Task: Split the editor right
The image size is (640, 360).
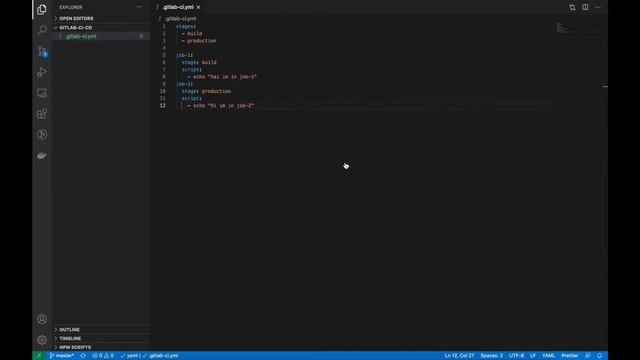Action: pyautogui.click(x=585, y=7)
